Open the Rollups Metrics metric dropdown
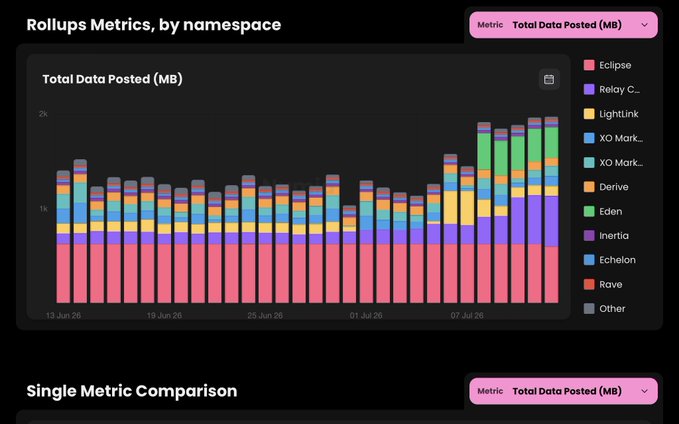The height and width of the screenshot is (424, 679). (x=563, y=25)
